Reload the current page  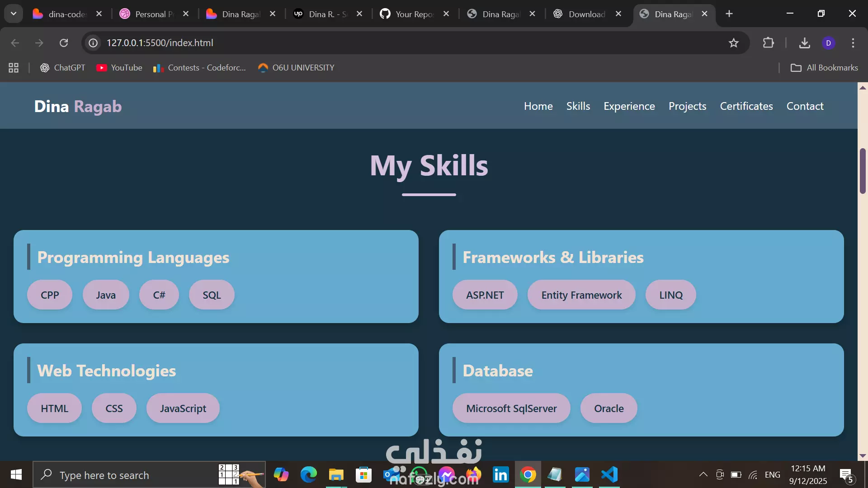pyautogui.click(x=64, y=43)
